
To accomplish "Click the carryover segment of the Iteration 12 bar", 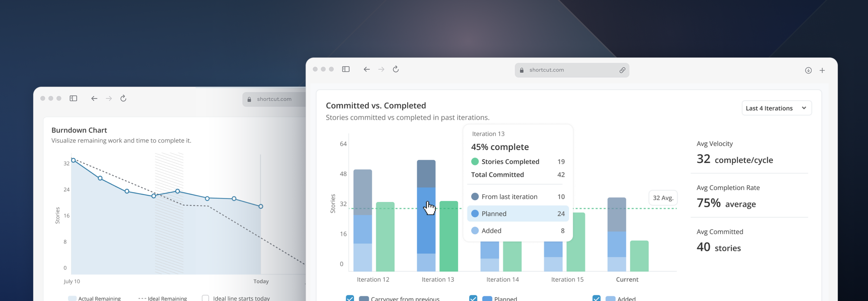I will 363,192.
